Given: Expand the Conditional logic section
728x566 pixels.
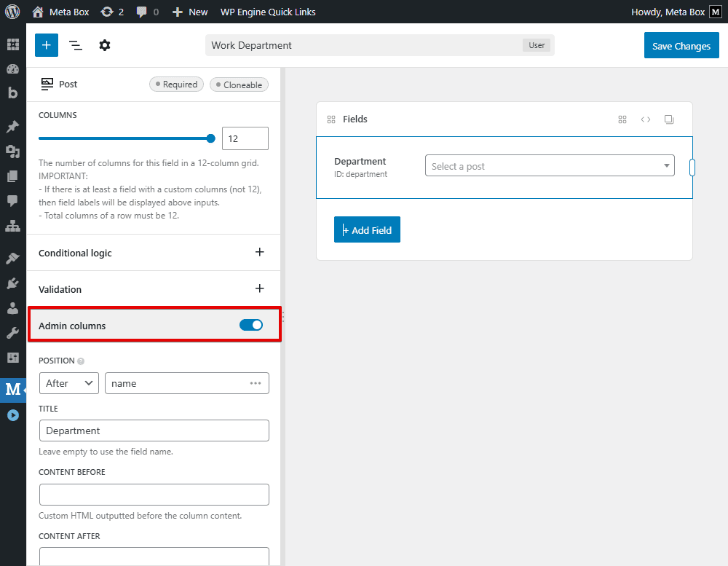Looking at the screenshot, I should (x=259, y=252).
